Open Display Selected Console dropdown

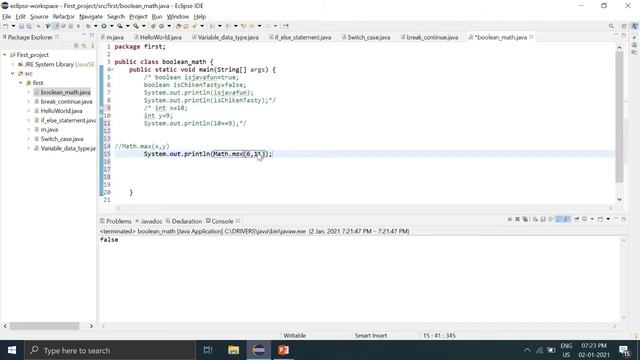592,219
